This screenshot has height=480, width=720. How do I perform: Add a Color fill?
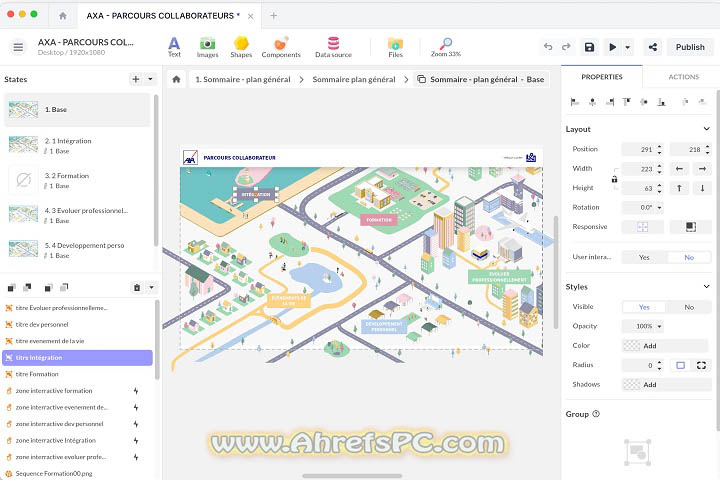[x=666, y=345]
